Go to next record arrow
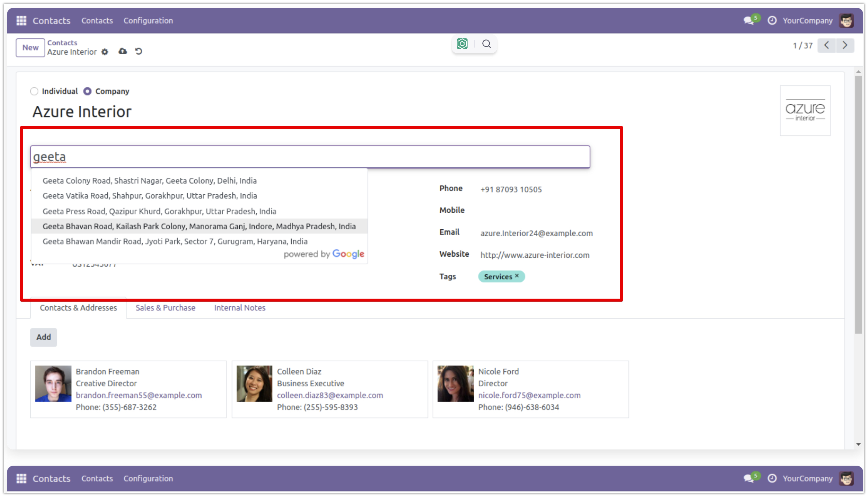Viewport: 868px width, 497px height. (x=845, y=46)
